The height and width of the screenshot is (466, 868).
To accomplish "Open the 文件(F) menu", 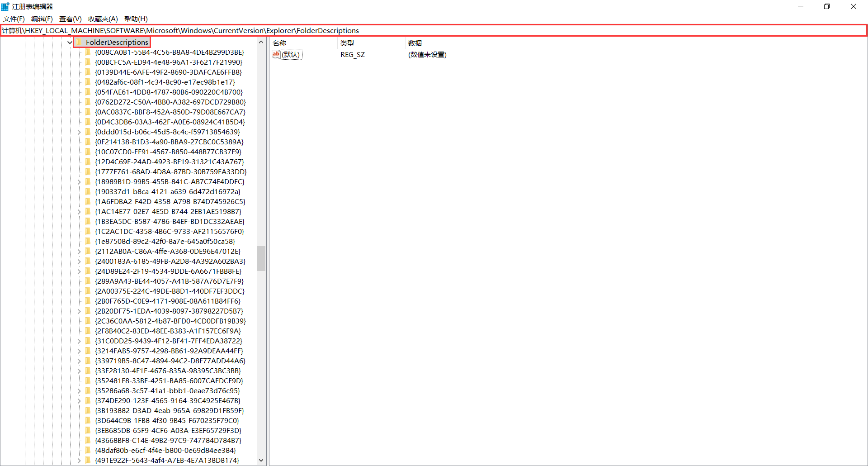I will tap(13, 19).
